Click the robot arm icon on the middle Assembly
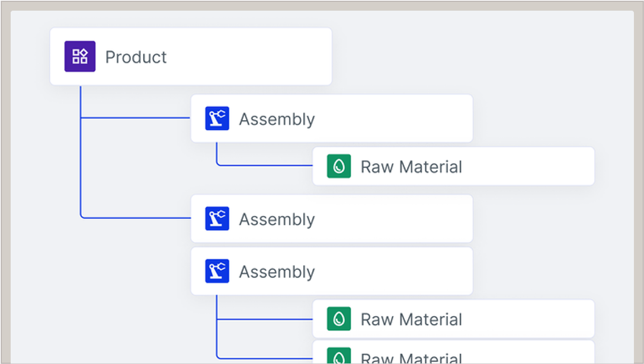This screenshot has width=644, height=364. point(217,218)
